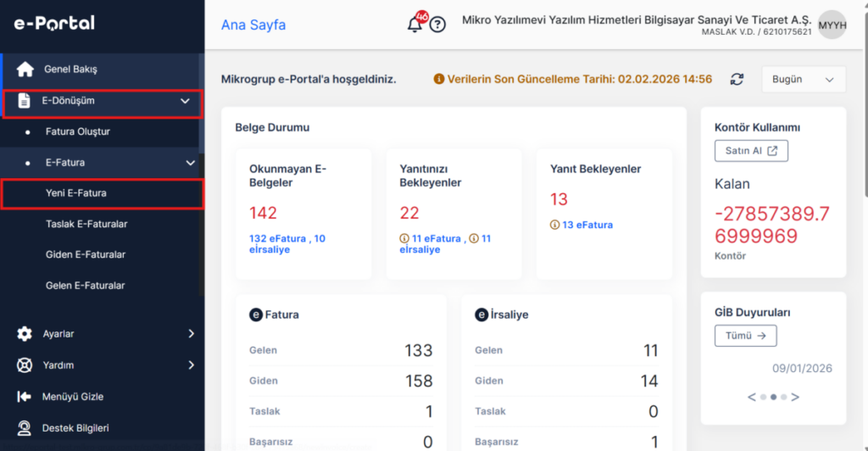Select the middle GİB carousel dot
Image resolution: width=868 pixels, height=451 pixels.
773,397
